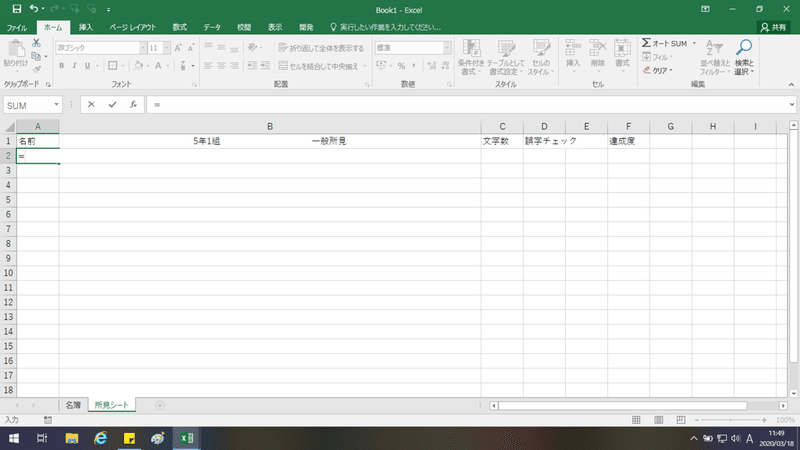This screenshot has width=800, height=450.
Task: Click the Increase Decimal icon
Action: (x=432, y=66)
